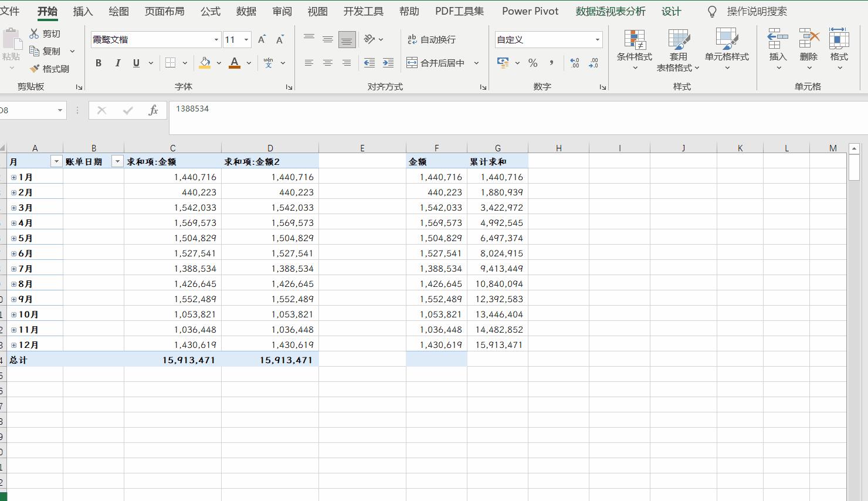Screen dimensions: 868x501
Task: Increase decimal places for the cell
Action: (574, 63)
